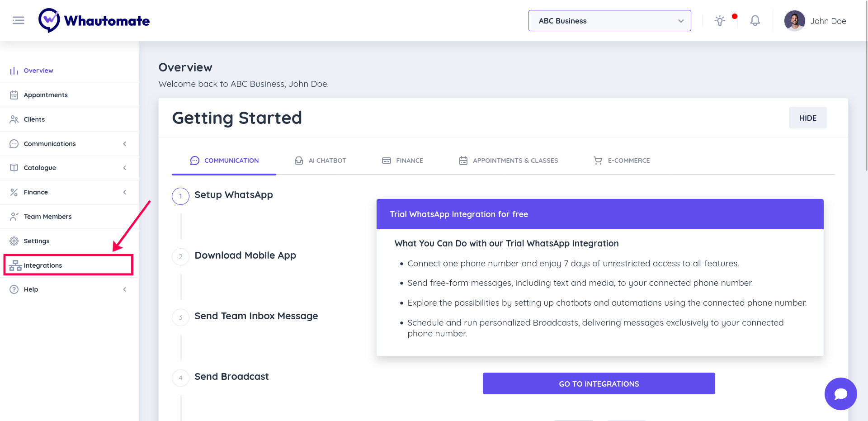Open the live chat bubble
Screen dimensions: 868x421
pyautogui.click(x=840, y=394)
